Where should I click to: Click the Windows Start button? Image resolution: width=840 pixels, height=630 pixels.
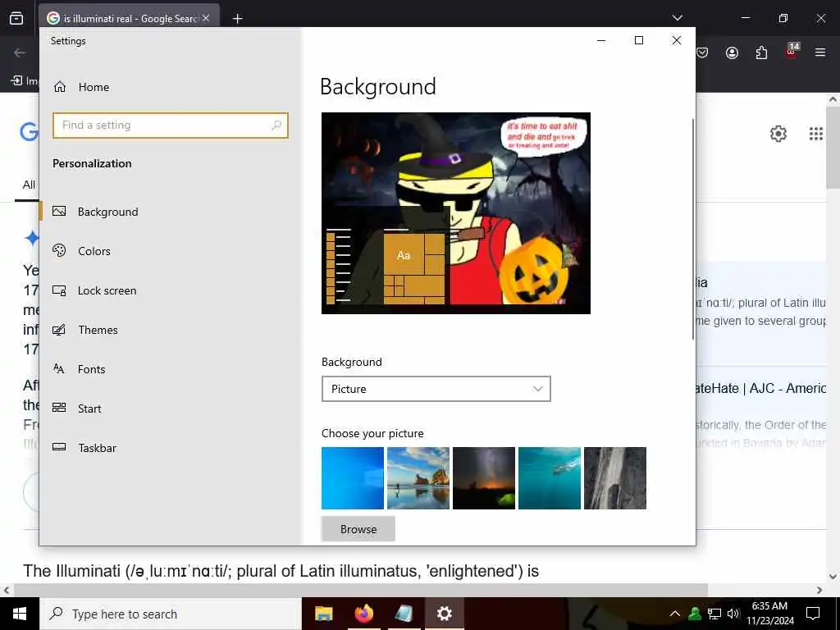tap(20, 614)
